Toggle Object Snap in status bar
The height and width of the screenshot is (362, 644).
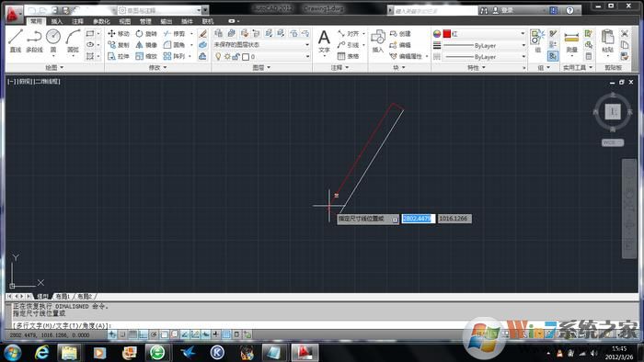click(x=164, y=334)
